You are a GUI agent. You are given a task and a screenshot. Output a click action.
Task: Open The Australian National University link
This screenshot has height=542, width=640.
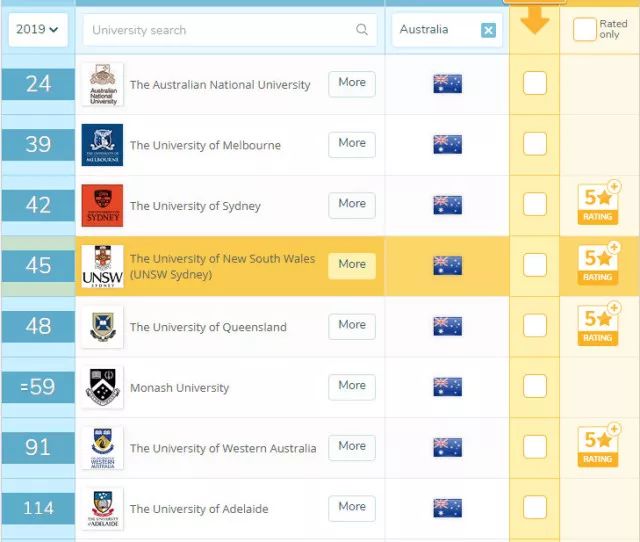pos(220,85)
